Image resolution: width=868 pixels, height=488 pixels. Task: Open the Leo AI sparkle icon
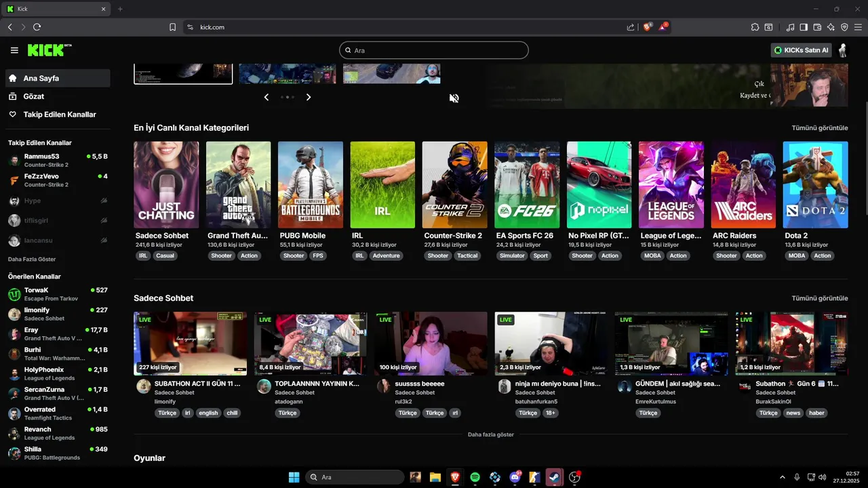coord(831,27)
